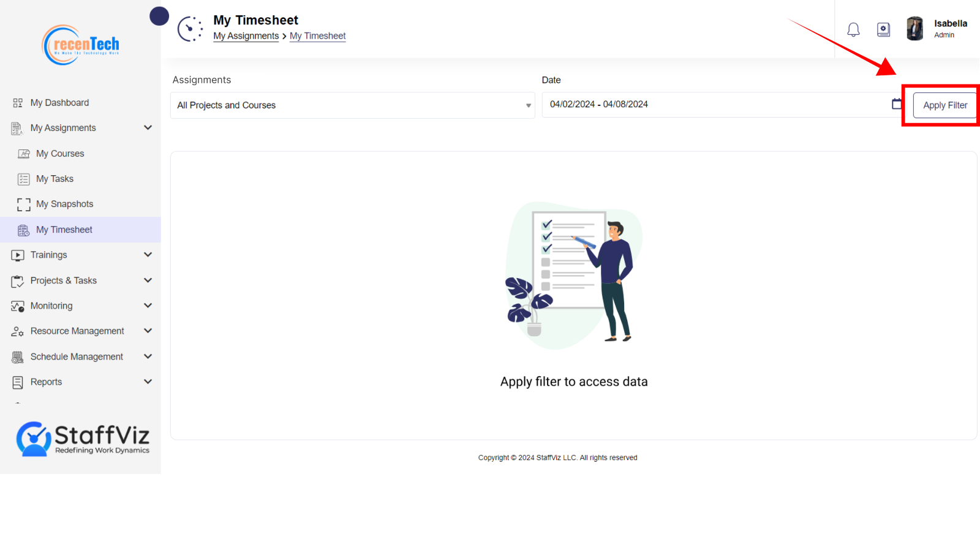Open the All Projects and Courses dropdown

point(353,105)
